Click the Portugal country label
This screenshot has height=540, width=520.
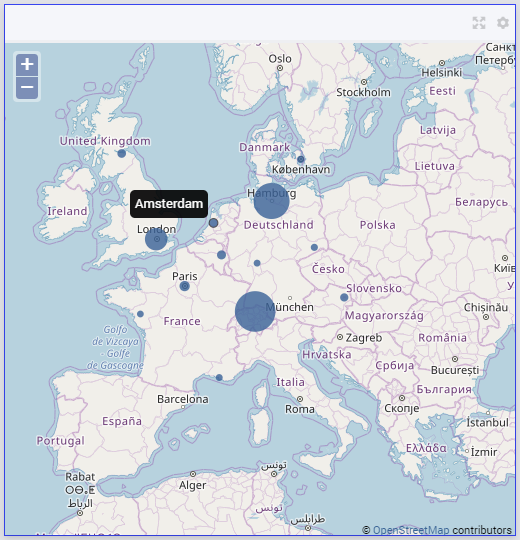pyautogui.click(x=61, y=441)
